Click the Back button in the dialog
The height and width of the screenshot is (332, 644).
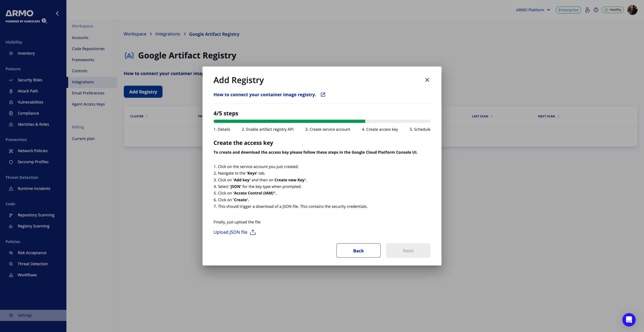[358, 251]
